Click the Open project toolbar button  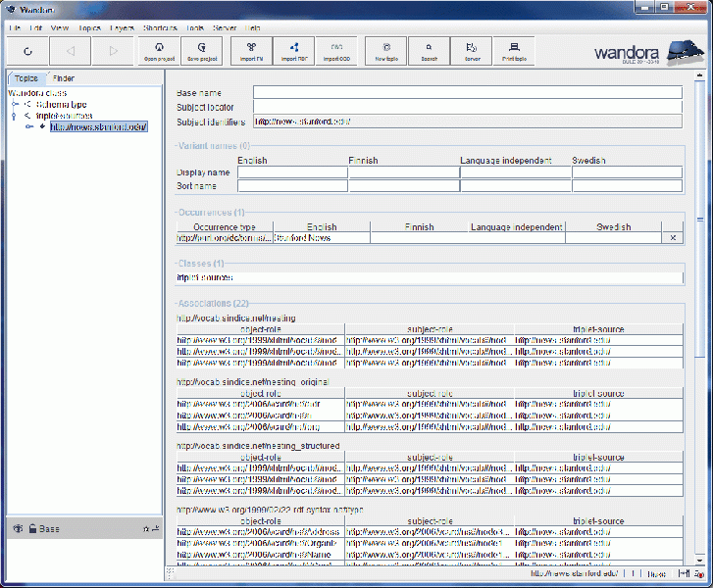click(159, 50)
